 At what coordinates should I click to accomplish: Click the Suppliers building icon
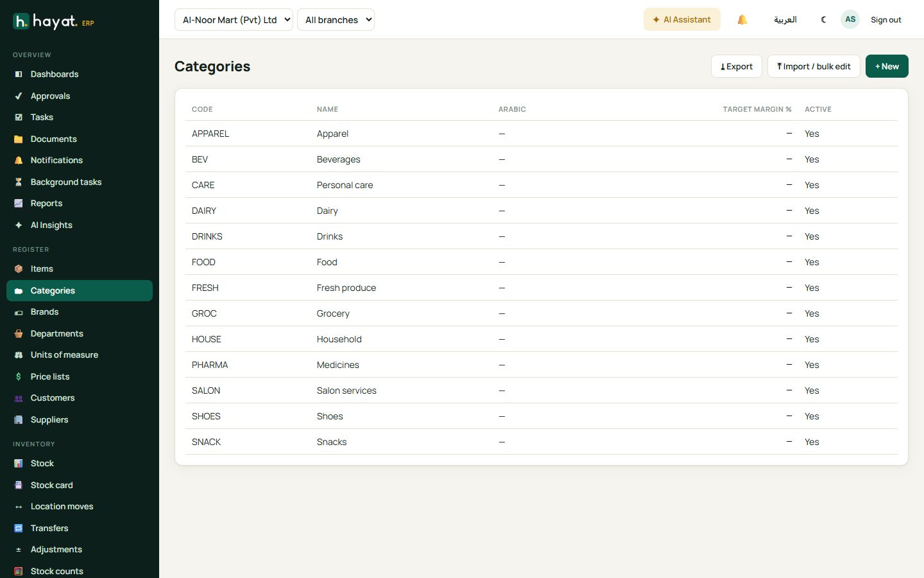click(x=19, y=420)
